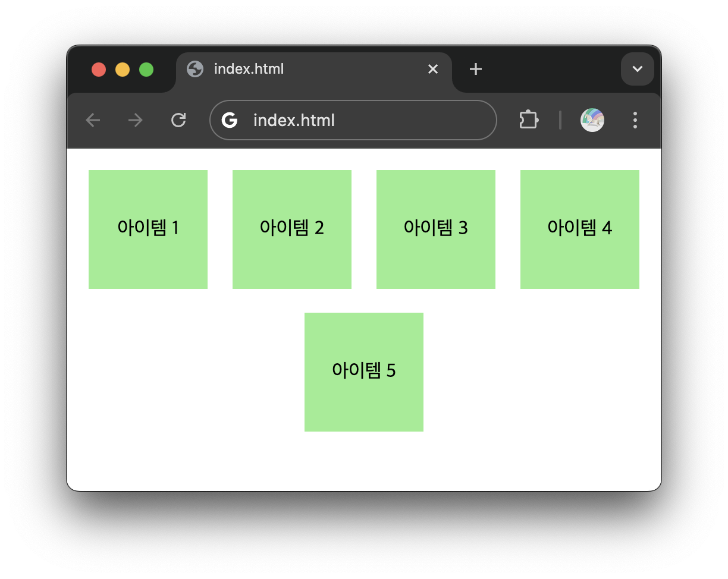Click the browser back arrow

tap(93, 121)
